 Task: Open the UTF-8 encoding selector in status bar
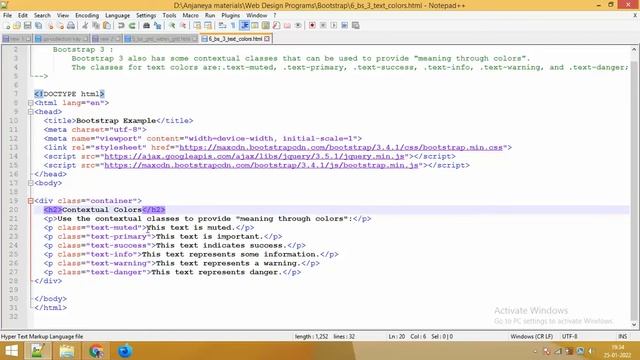[570, 337]
